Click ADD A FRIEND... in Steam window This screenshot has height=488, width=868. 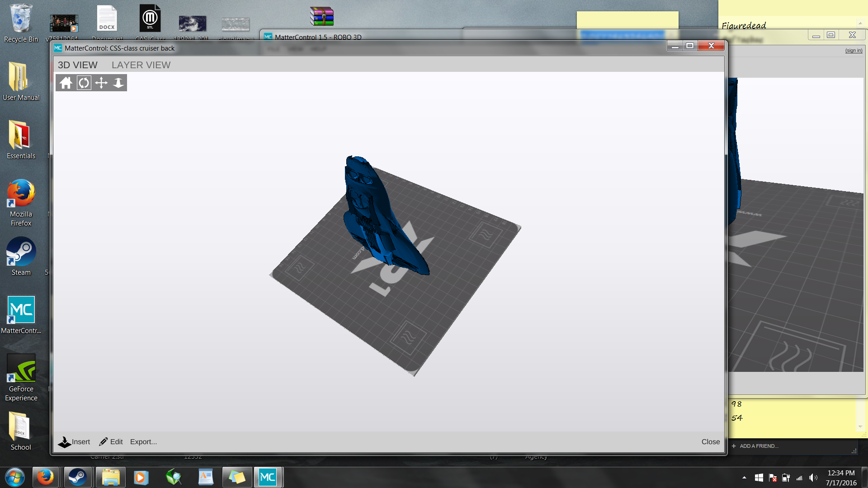tap(755, 446)
